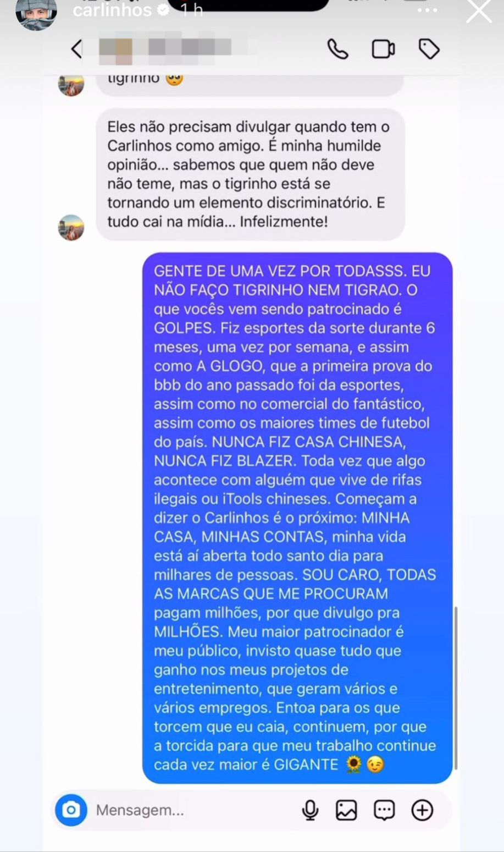
Task: Tap the back arrow in chat header
Action: coord(76,49)
